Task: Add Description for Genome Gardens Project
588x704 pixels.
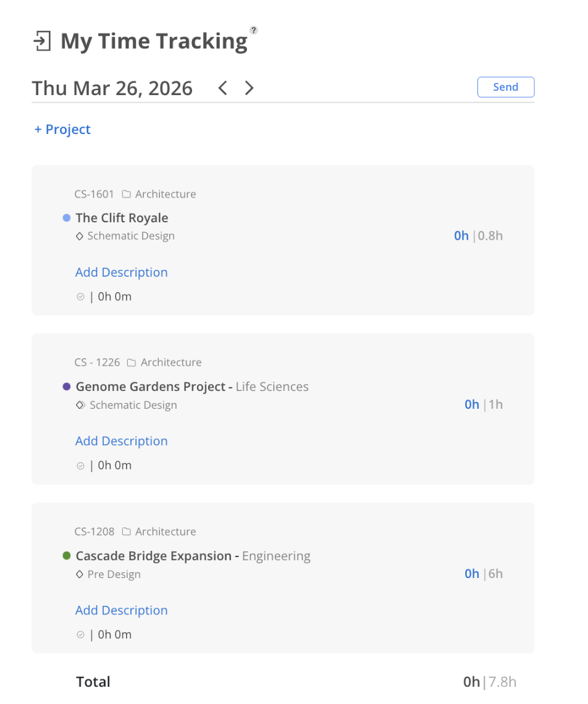Action: 122,441
